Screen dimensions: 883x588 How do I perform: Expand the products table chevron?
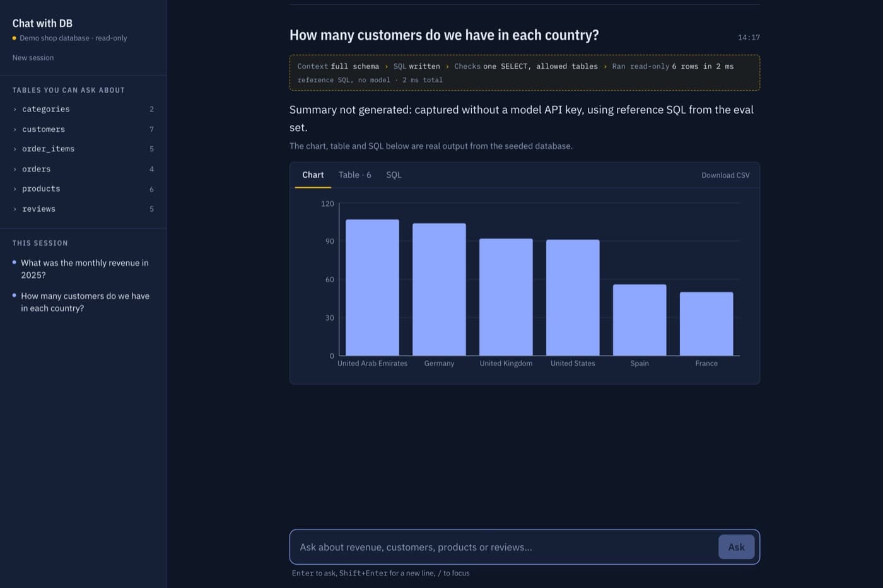pyautogui.click(x=15, y=188)
